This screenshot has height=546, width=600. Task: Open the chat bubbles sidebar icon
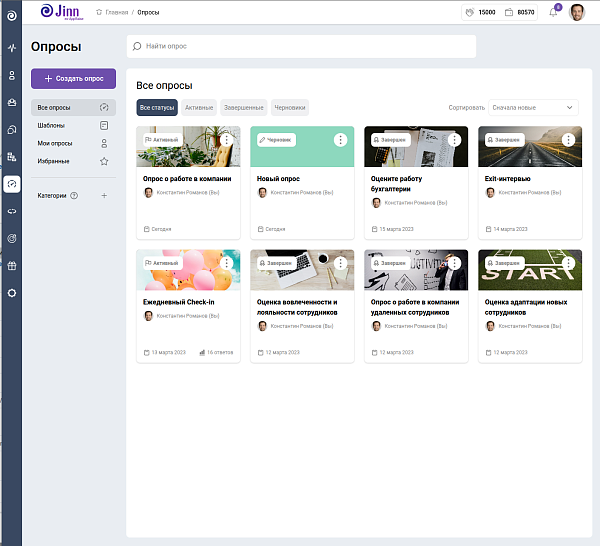12,130
